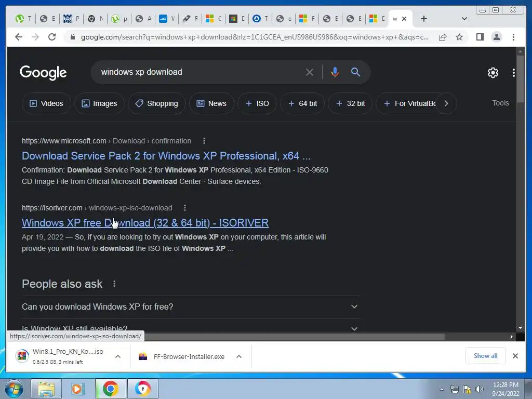Clear the search box with the X
This screenshot has width=532, height=399.
[310, 72]
